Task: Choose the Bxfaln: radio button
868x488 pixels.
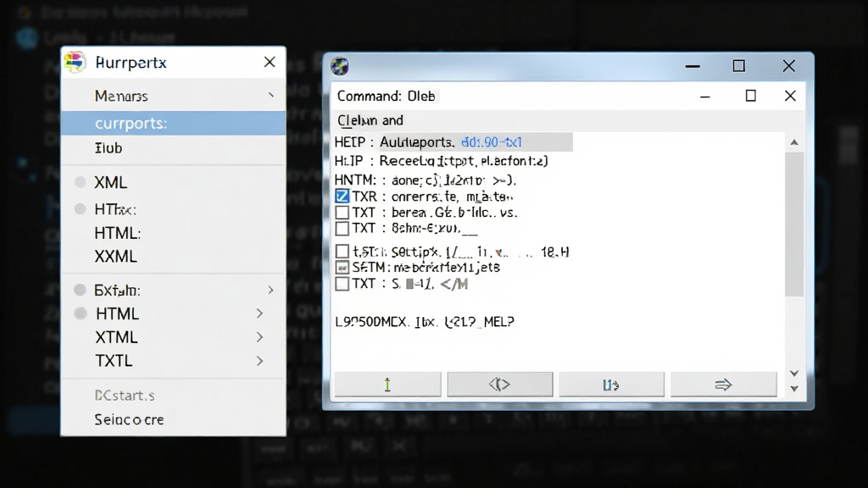Action: [81, 290]
